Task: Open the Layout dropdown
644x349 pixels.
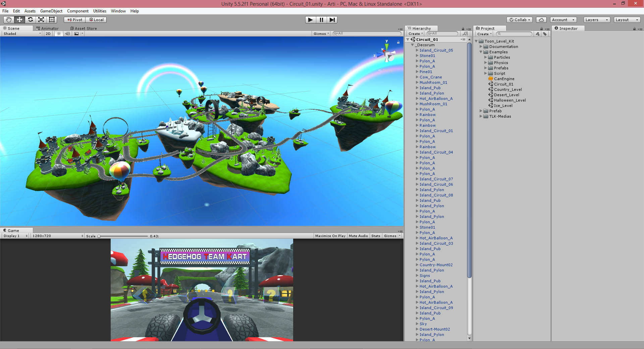Action: coord(627,20)
